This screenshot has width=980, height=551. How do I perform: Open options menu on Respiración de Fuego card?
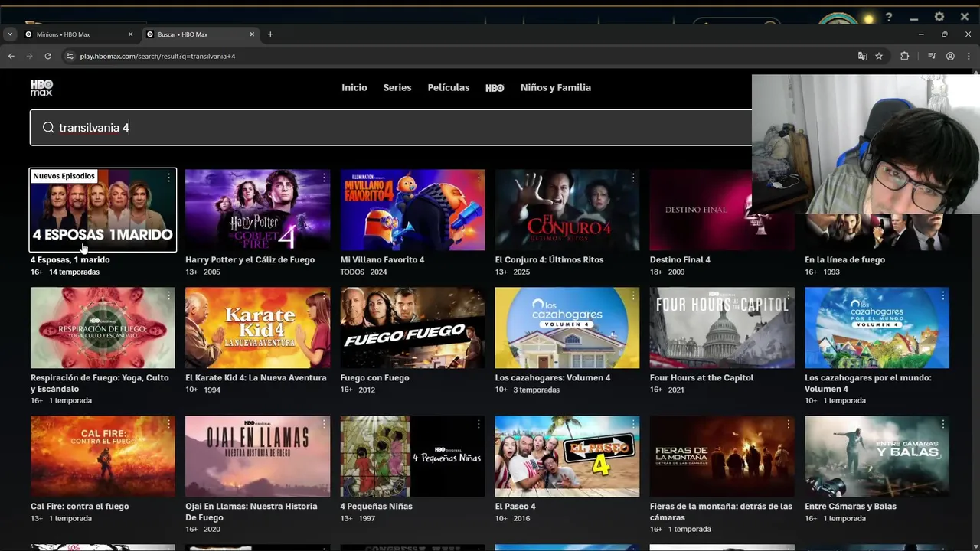(x=169, y=295)
